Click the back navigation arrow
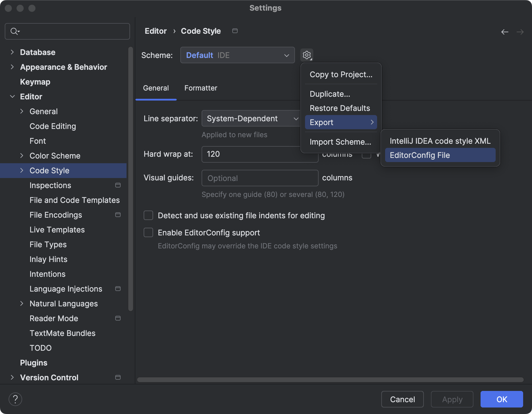This screenshot has height=414, width=532. [505, 32]
